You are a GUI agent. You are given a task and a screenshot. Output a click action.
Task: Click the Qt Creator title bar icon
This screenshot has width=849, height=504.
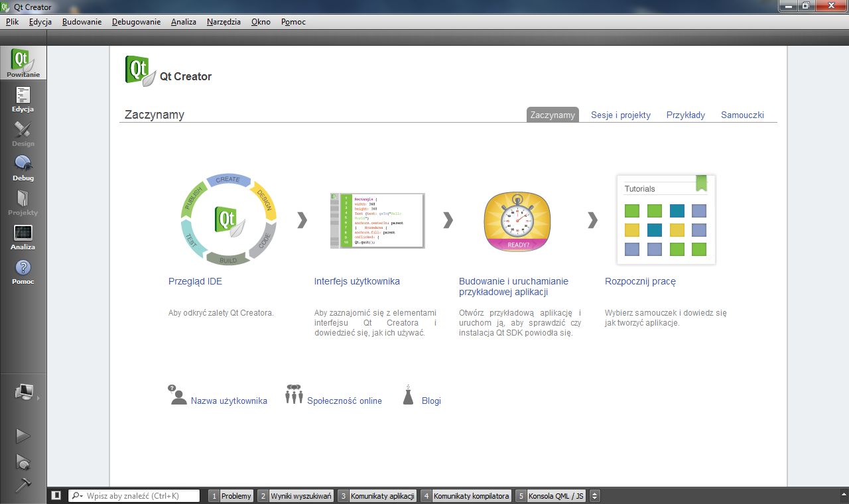6,7
